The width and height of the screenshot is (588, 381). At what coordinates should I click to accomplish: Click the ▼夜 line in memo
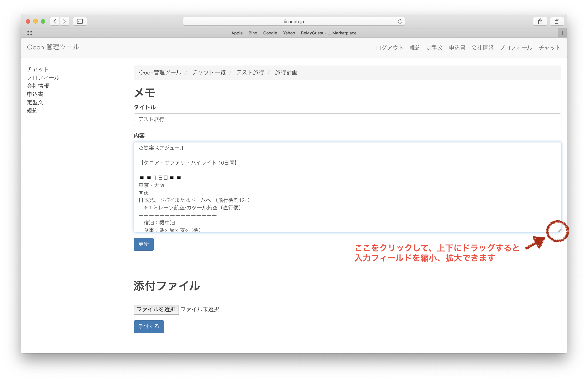(x=144, y=193)
